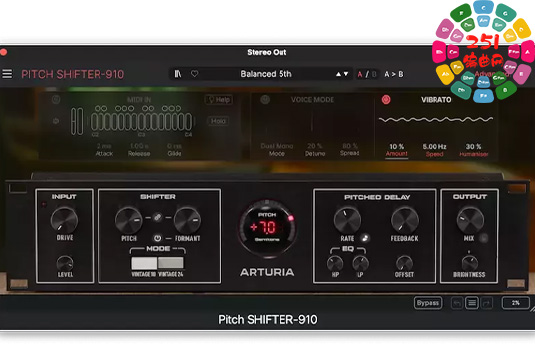The height and width of the screenshot is (363, 535).
Task: Select the Glide value field
Action: [x=174, y=146]
